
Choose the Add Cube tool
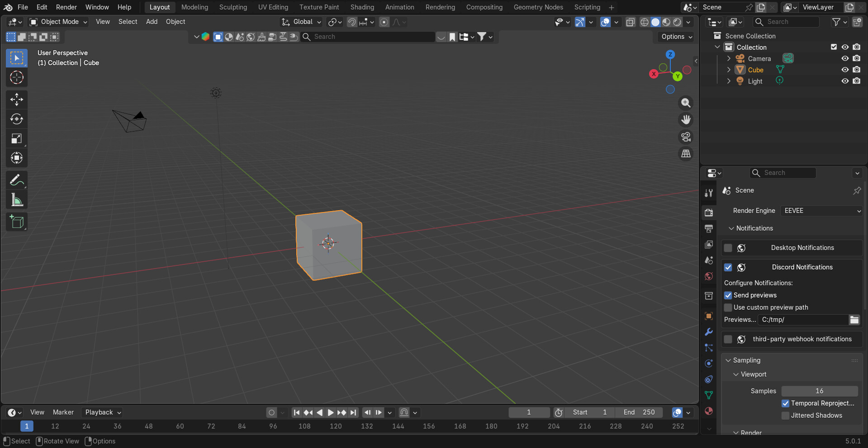[x=17, y=222]
